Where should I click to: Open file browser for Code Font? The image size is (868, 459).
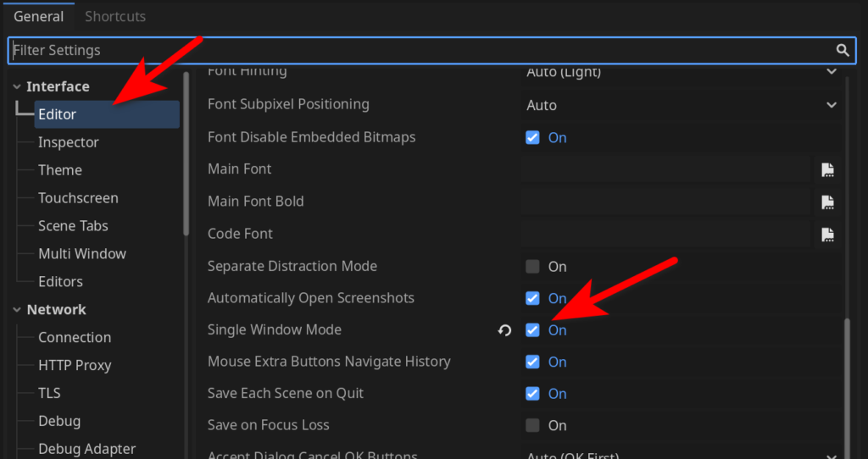(827, 234)
